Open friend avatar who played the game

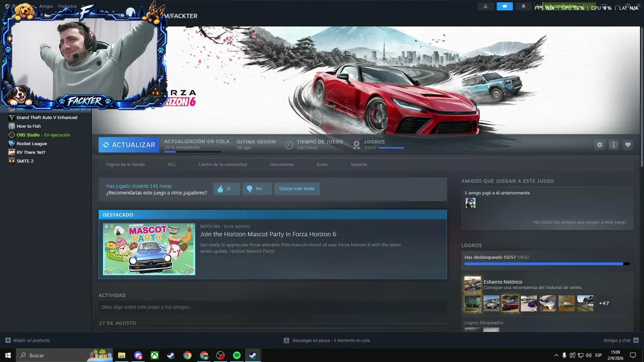tap(470, 203)
